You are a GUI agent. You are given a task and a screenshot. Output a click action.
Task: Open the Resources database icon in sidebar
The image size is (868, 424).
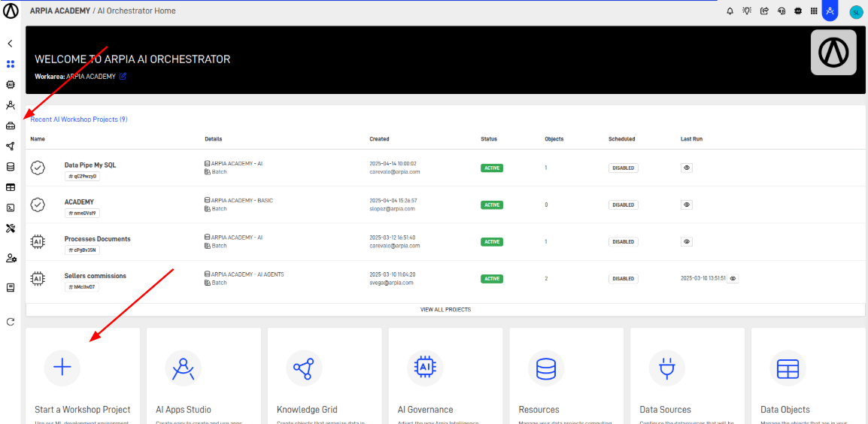pyautogui.click(x=10, y=167)
